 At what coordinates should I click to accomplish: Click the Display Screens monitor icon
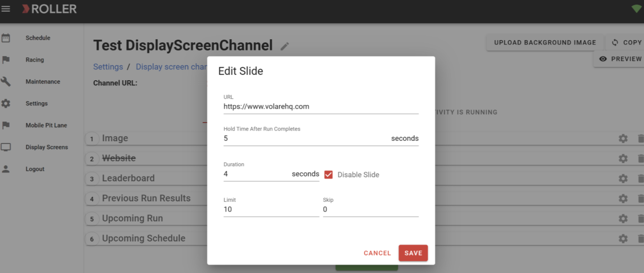click(6, 147)
